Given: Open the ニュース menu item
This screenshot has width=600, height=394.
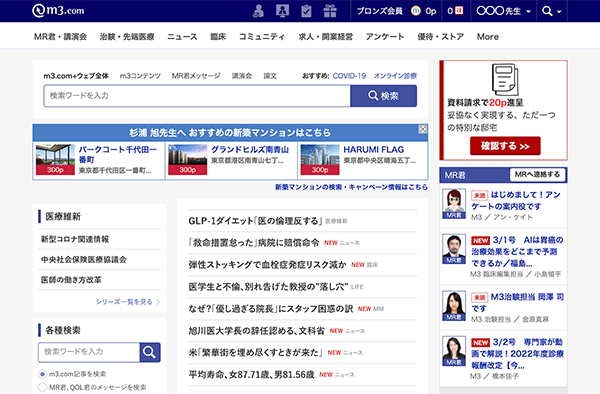Looking at the screenshot, I should pos(182,37).
